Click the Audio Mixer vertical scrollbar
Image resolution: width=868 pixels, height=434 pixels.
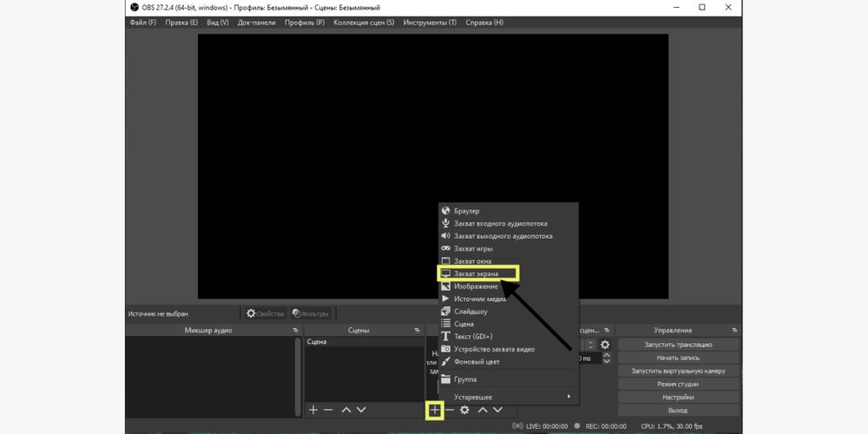(298, 377)
